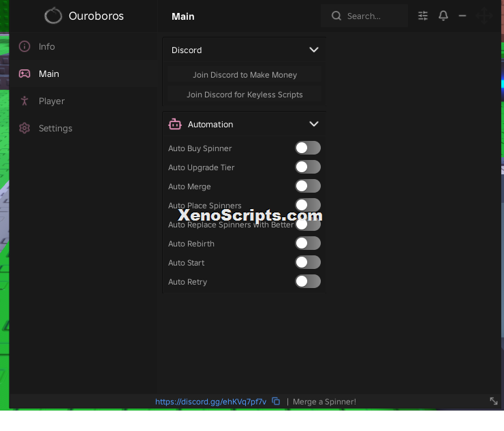Click the Auto Upgrade Tier label text

tap(201, 167)
